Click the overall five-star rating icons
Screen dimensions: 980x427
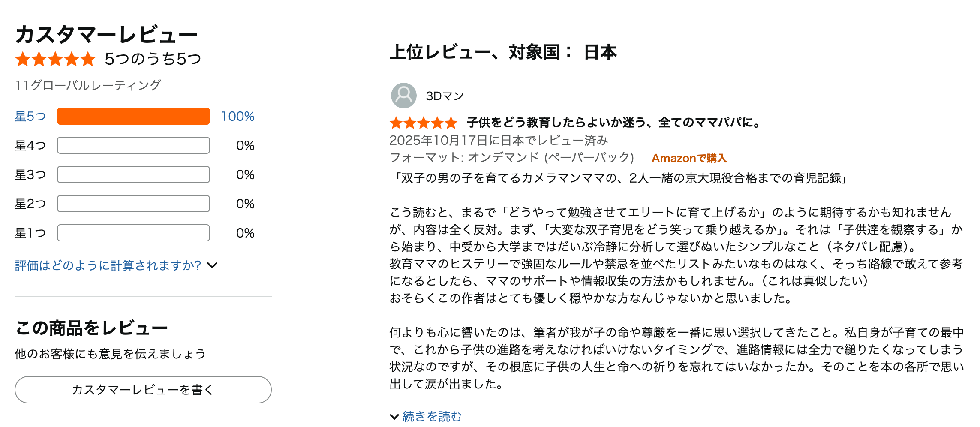(x=55, y=59)
